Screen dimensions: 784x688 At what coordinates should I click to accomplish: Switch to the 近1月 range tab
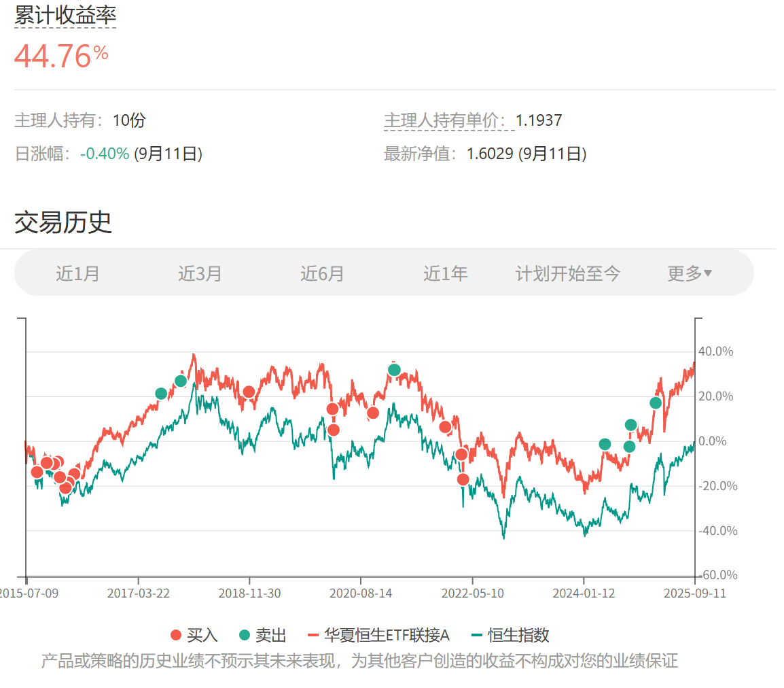[77, 273]
